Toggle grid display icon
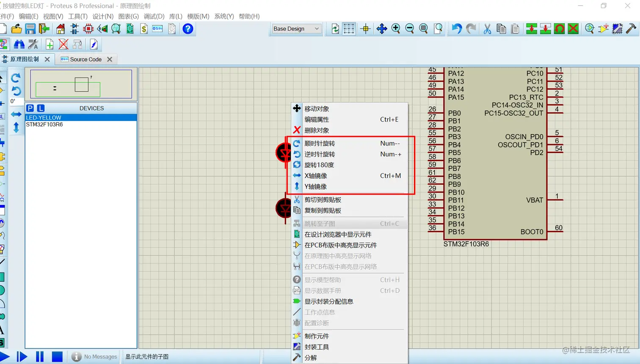 click(x=349, y=29)
